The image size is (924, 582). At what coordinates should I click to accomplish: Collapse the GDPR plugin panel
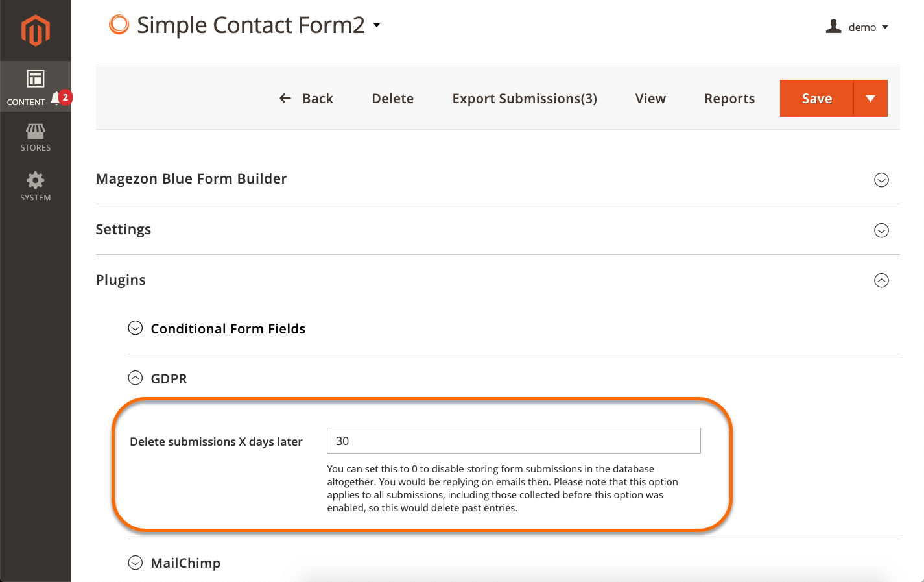[x=136, y=378]
